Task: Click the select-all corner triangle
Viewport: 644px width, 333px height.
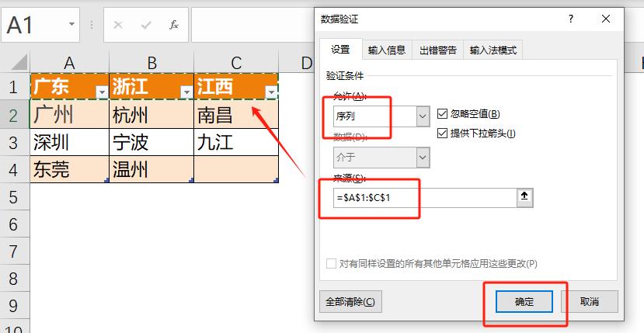Action: click(19, 62)
